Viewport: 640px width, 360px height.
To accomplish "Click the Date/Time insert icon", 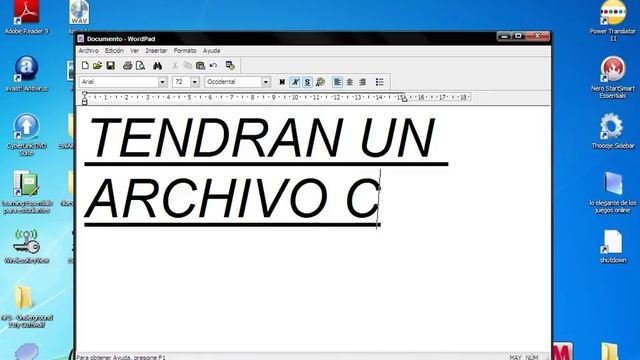I will tap(230, 65).
